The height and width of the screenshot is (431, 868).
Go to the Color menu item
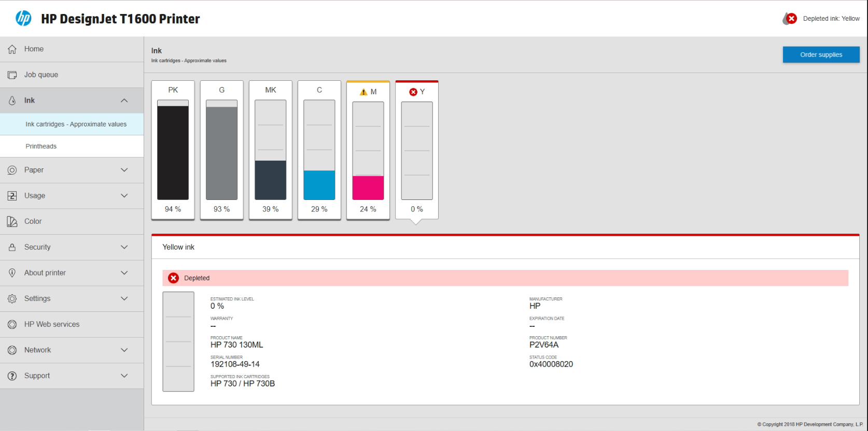tap(72, 222)
